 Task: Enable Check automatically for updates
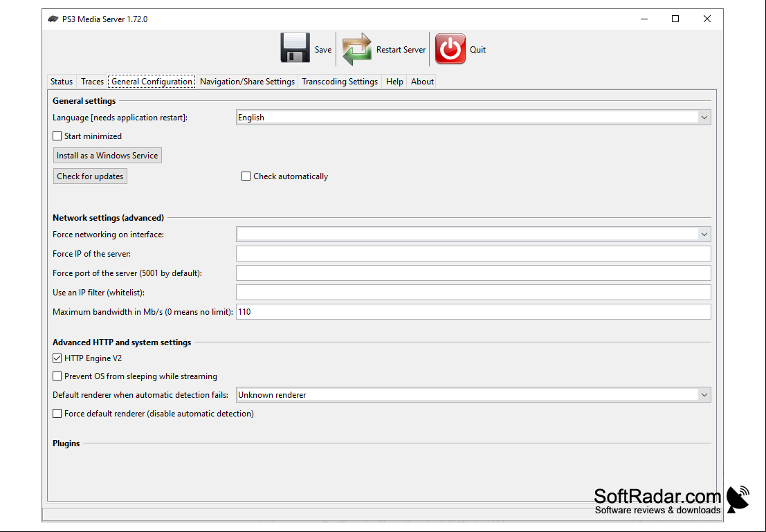[x=246, y=176]
